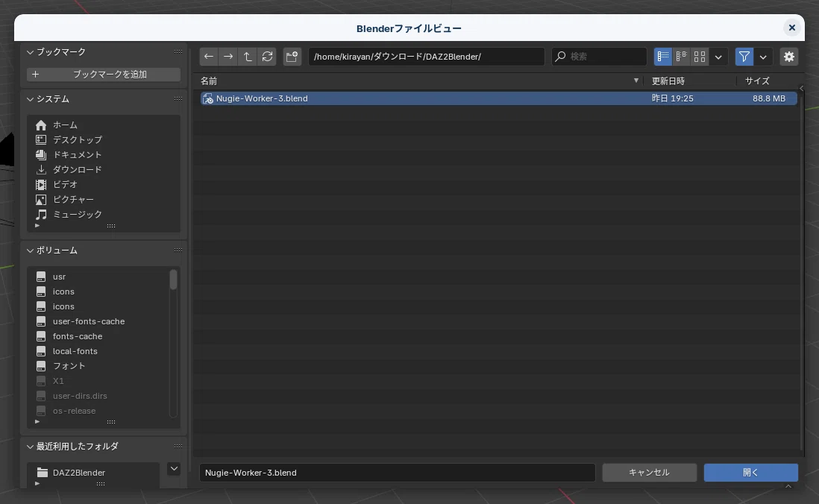The width and height of the screenshot is (819, 504).
Task: Click the film icon beside ビデオ
Action: pos(41,184)
